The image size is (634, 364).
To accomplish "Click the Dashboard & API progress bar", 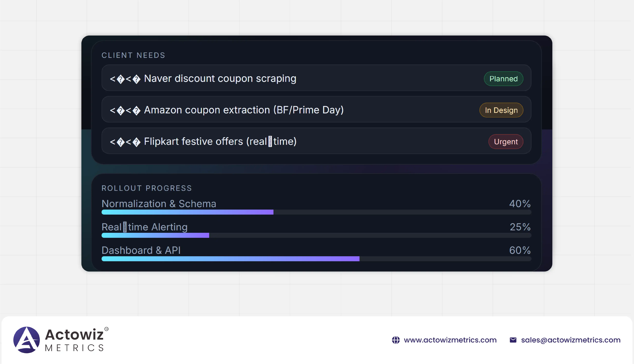I will (x=316, y=259).
